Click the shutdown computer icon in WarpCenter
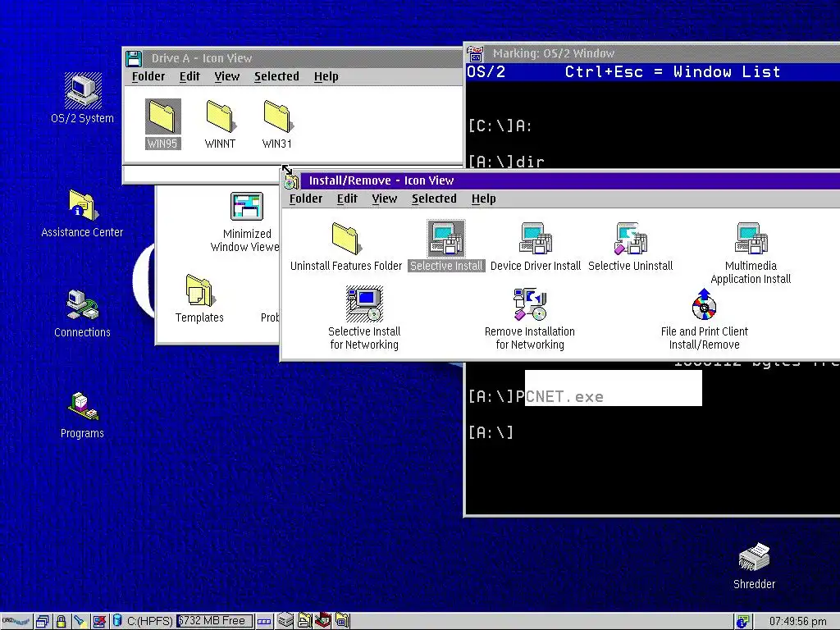 (x=99, y=622)
